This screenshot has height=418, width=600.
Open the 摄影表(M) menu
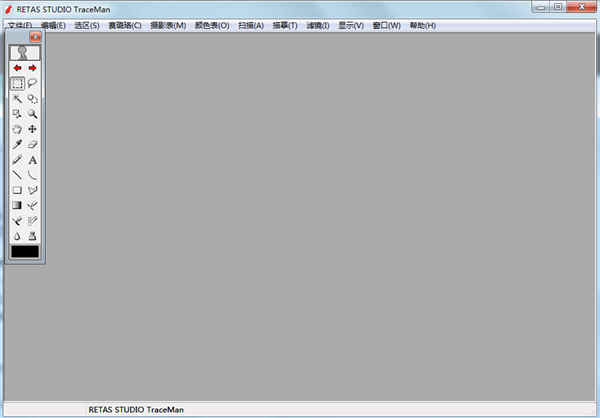coord(168,26)
